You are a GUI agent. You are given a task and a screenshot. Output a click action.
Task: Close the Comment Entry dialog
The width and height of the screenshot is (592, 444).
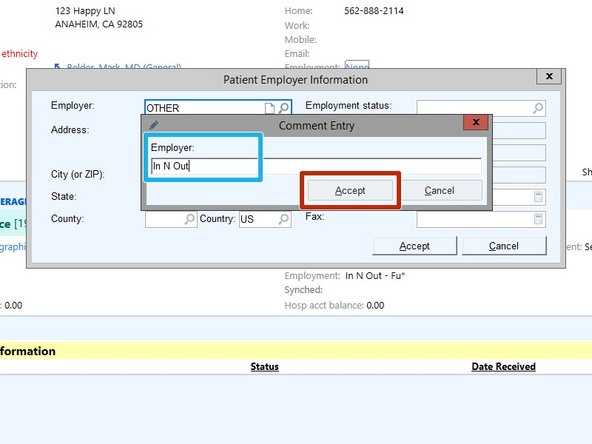(476, 122)
